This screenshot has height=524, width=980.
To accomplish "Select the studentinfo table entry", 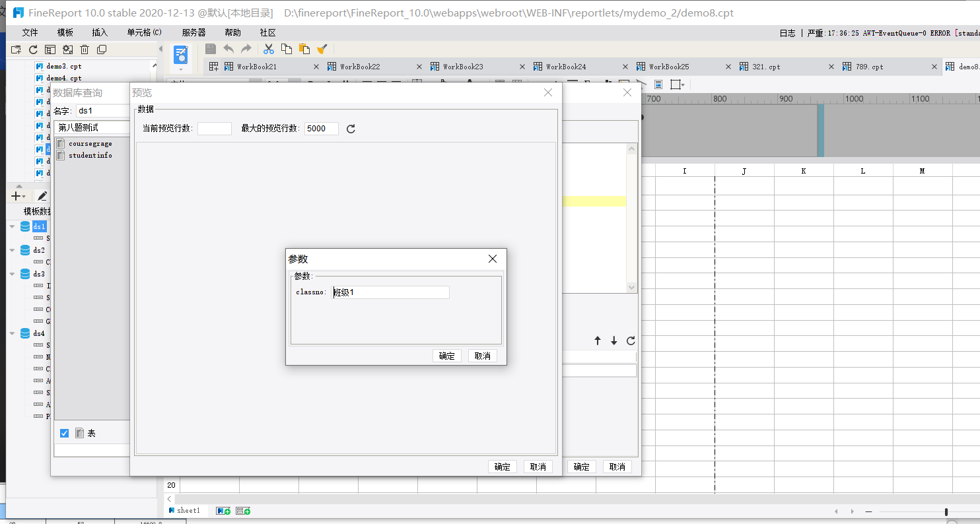I will coord(90,155).
